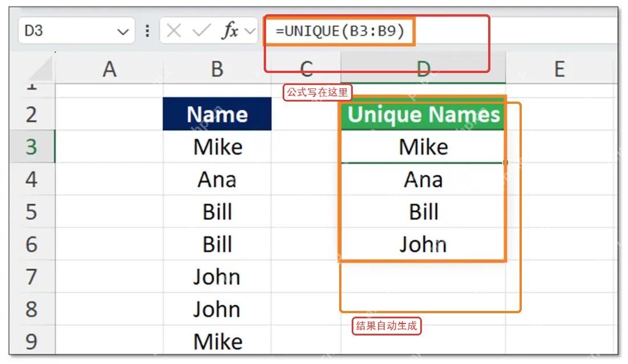Select cell B9 containing Mike

tap(217, 341)
